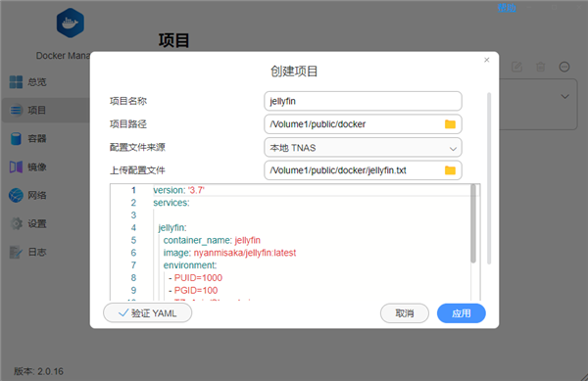Click the delete project trash icon
This screenshot has width=588, height=381.
click(540, 67)
